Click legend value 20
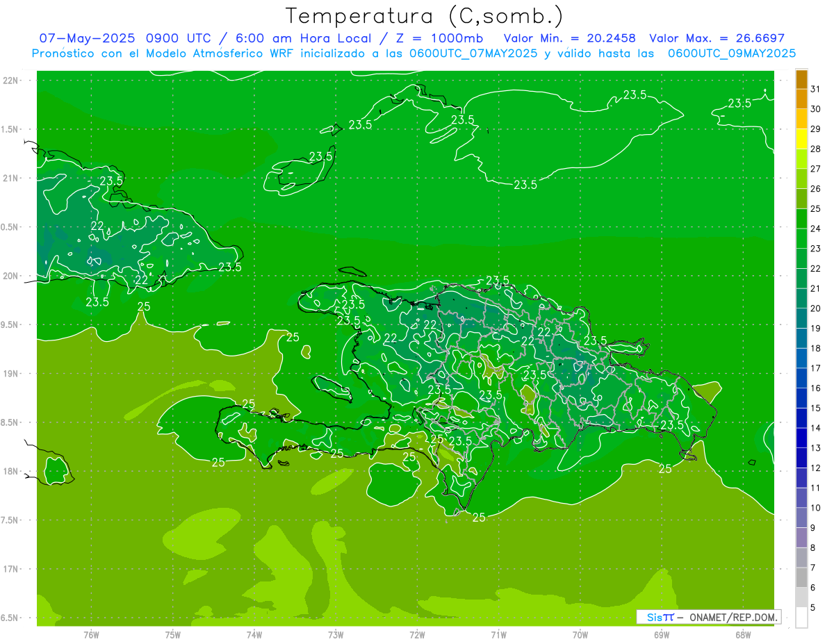 [815, 308]
